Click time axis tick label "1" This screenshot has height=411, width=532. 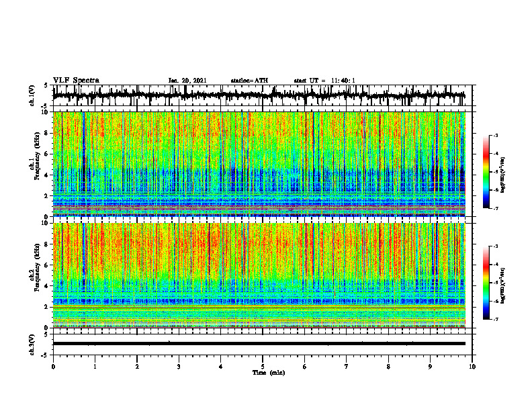pos(95,367)
